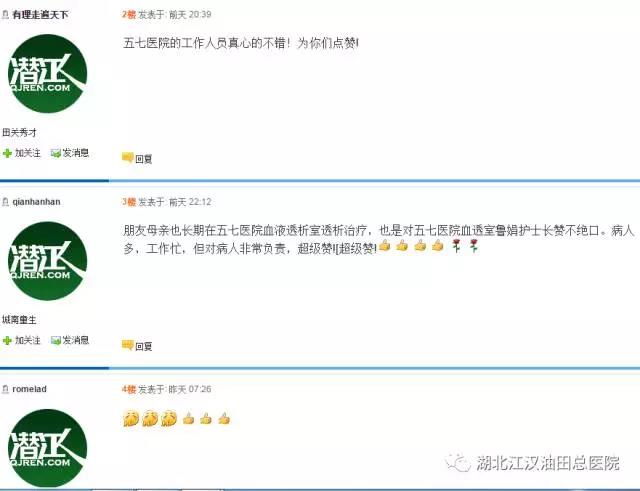Screen dimensions: 640x491
Task: Click the 3楼 floor number link
Action: click(x=129, y=202)
